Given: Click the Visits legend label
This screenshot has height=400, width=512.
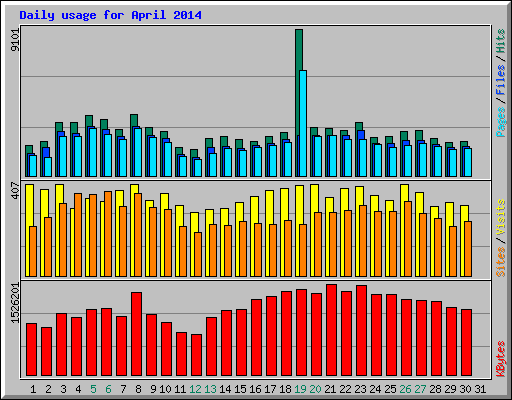Looking at the screenshot, I should click(500, 217).
